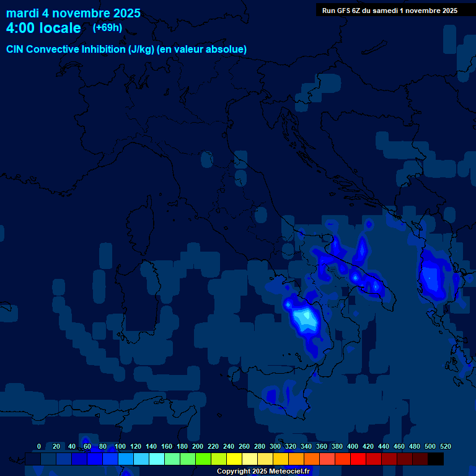This screenshot has width=476, height=476.
Task: Click the 0 legend scale value
Action: click(39, 446)
